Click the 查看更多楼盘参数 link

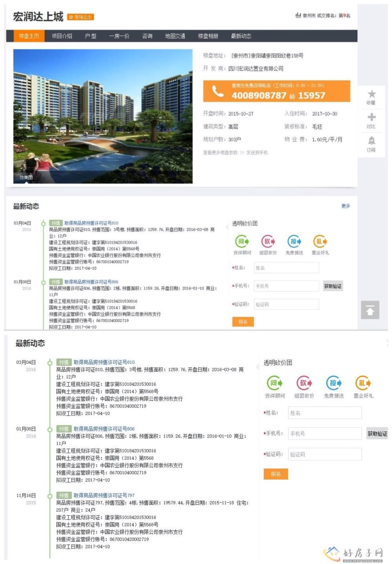[x=220, y=153]
